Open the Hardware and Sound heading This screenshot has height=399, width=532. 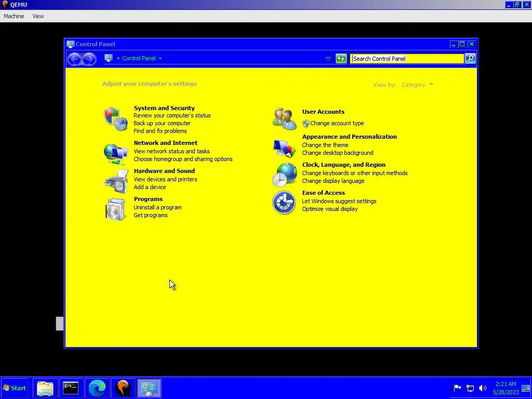coord(164,171)
